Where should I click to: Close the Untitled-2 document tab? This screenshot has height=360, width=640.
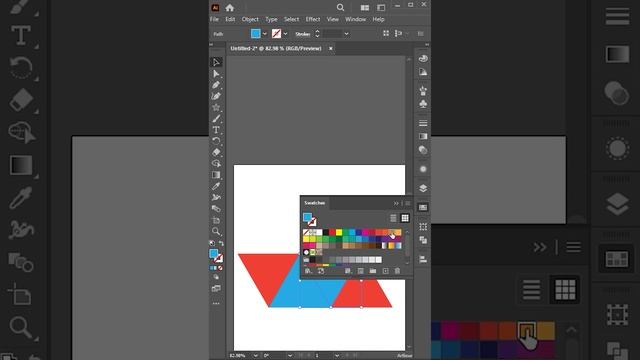coord(331,49)
